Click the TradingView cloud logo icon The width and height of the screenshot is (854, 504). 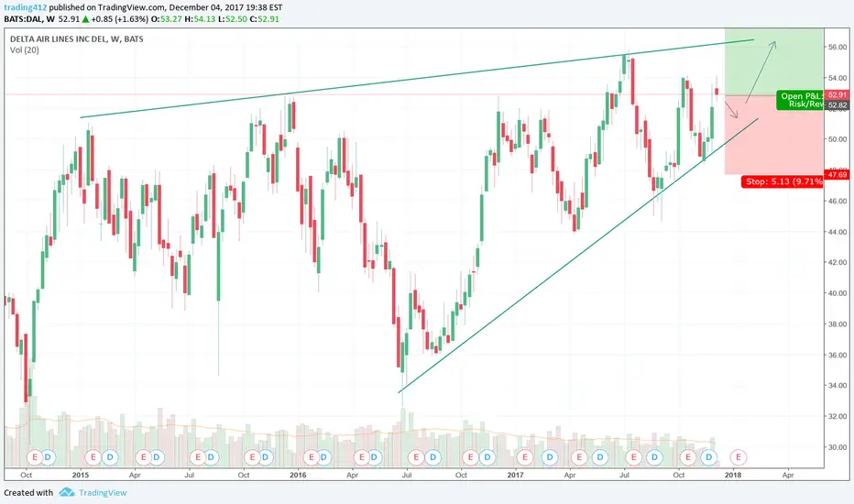click(67, 492)
